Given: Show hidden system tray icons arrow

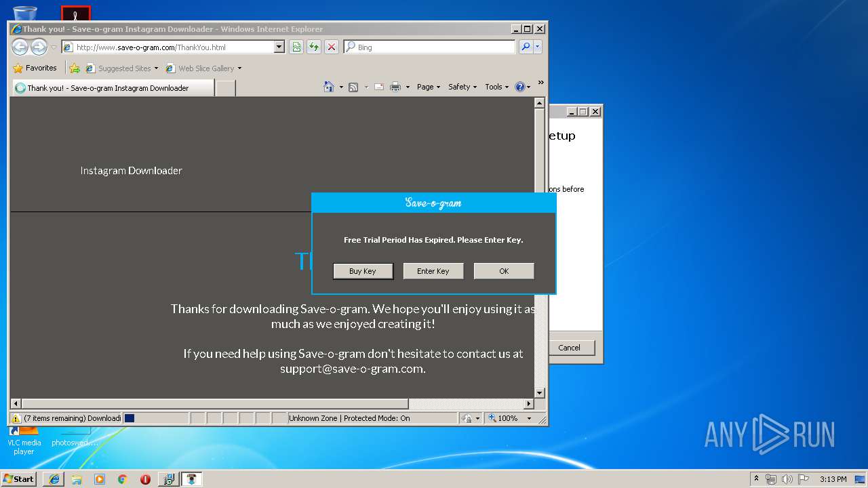Looking at the screenshot, I should [756, 479].
